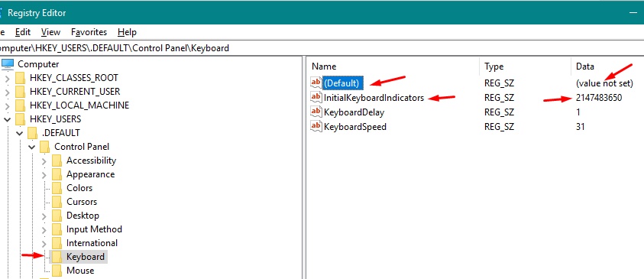644x279 pixels.
Task: Click the HKEY_CURRENT_USER folder icon
Action: click(20, 92)
